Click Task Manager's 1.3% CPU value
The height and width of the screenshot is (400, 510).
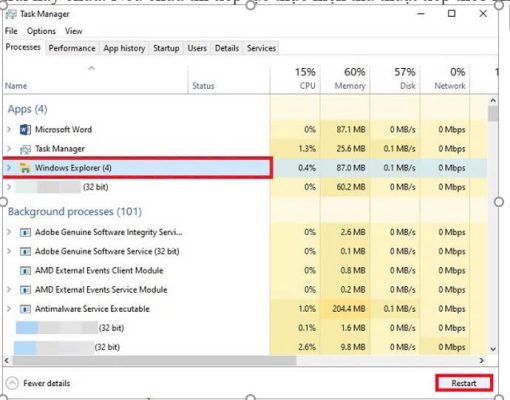coord(307,149)
